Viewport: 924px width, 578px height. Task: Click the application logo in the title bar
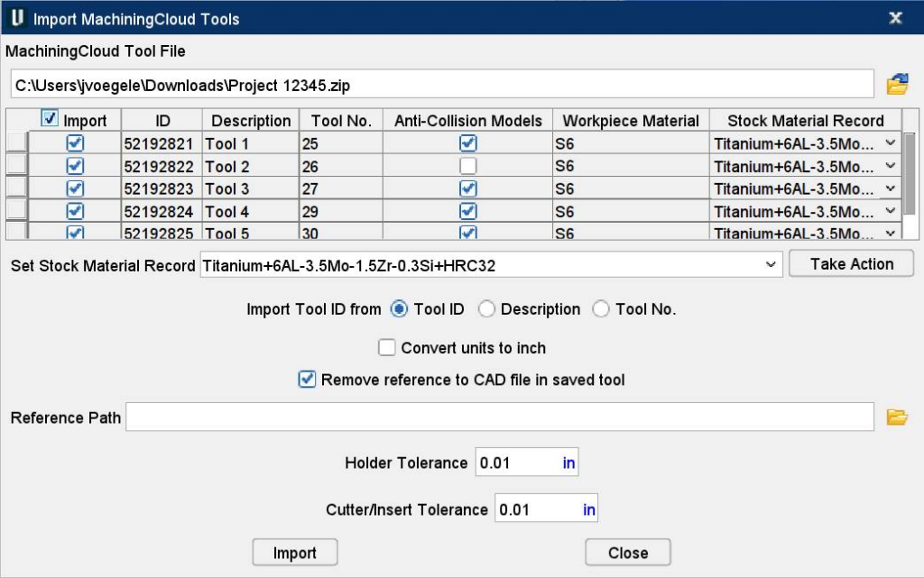tap(18, 18)
